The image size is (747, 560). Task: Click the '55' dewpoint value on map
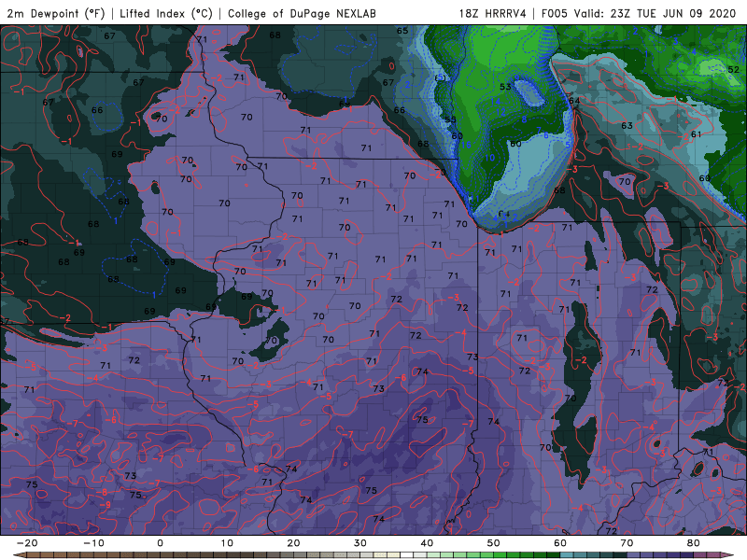pos(450,119)
